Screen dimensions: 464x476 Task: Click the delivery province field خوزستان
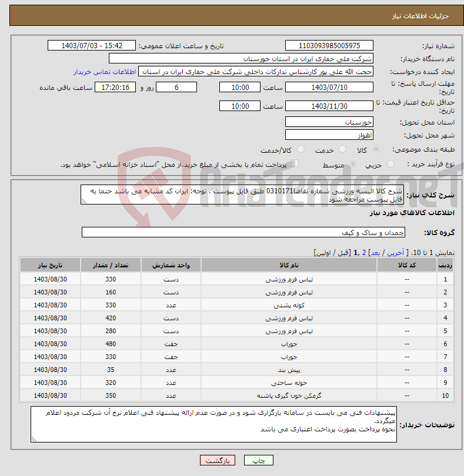click(329, 122)
